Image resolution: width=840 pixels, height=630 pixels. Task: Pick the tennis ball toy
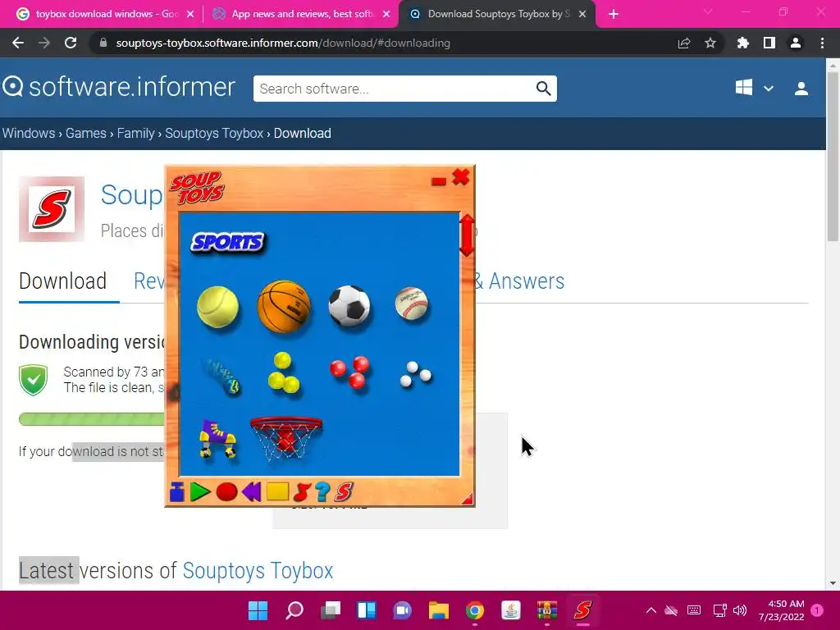click(x=217, y=307)
